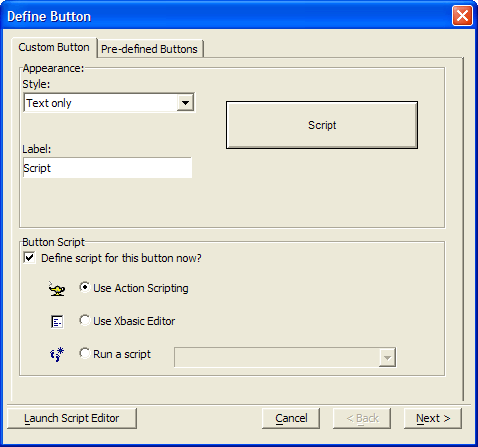
Task: Click into the Label text field
Action: (107, 168)
